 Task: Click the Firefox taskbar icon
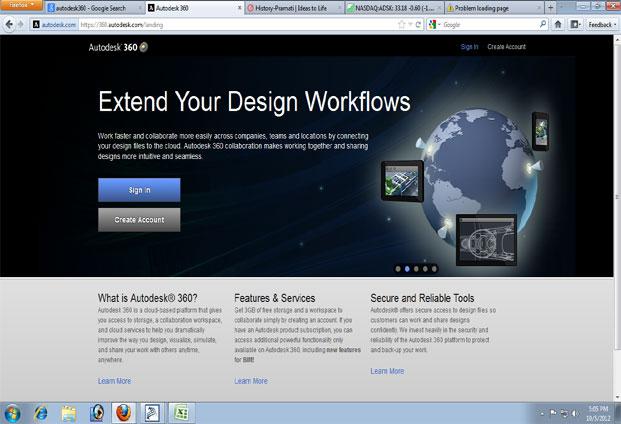point(124,413)
